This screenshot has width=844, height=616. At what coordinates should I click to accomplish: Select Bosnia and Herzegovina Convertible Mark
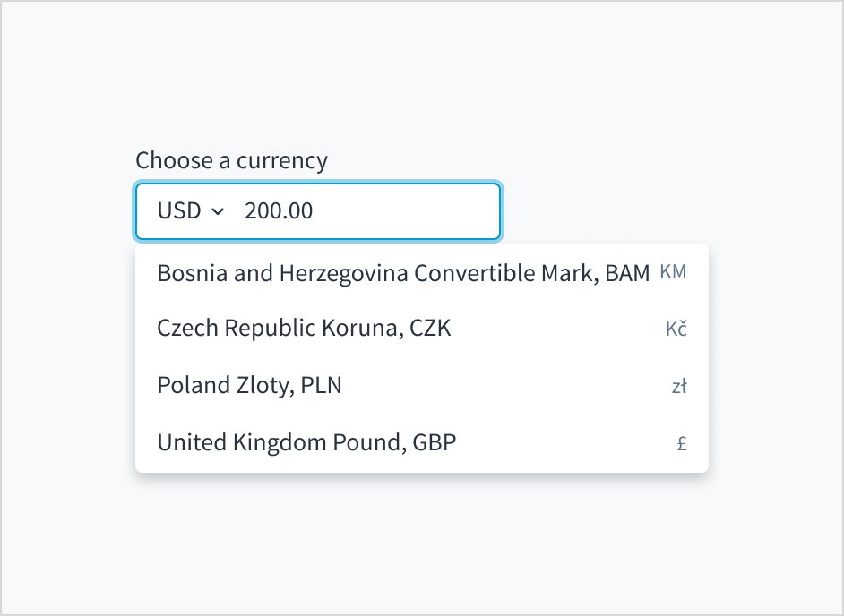(x=403, y=272)
